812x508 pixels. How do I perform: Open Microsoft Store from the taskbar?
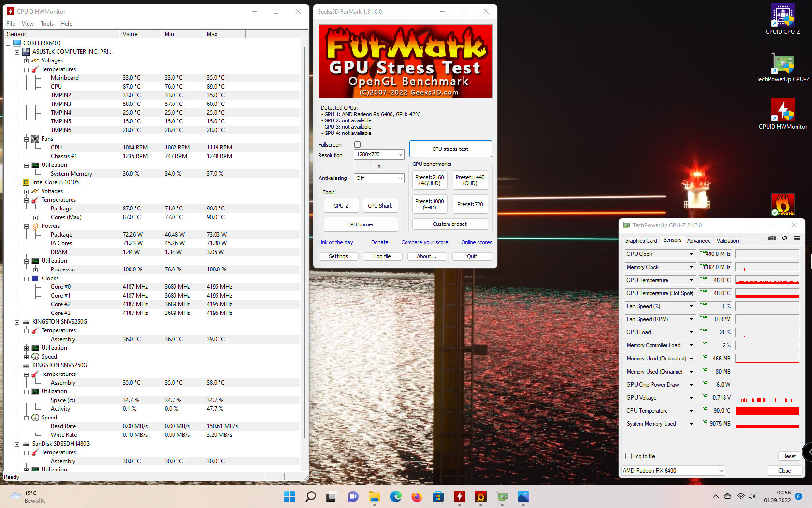[438, 497]
